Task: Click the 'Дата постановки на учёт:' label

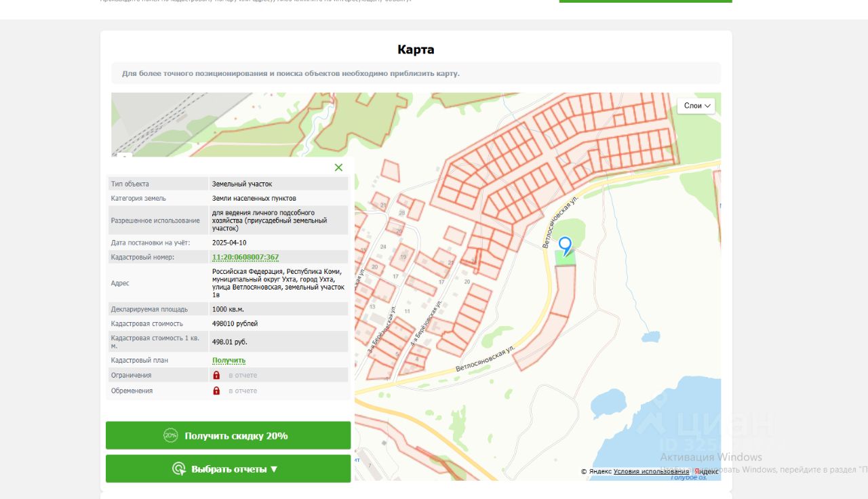Action: [151, 242]
